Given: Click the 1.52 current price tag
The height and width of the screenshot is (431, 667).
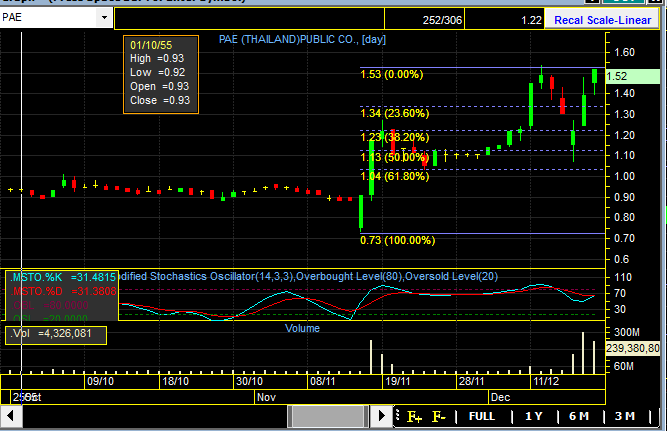Looking at the screenshot, I should point(632,76).
